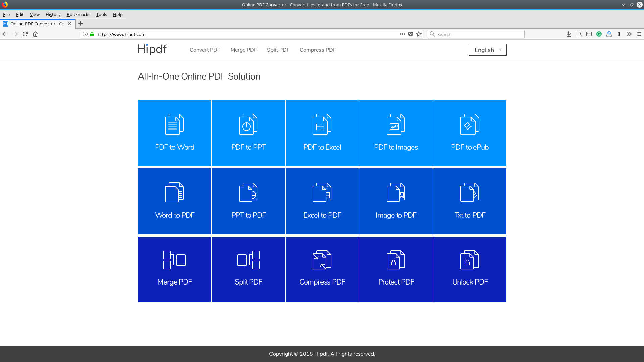
Task: Open the PDF to Excel converter tile
Action: click(x=322, y=133)
